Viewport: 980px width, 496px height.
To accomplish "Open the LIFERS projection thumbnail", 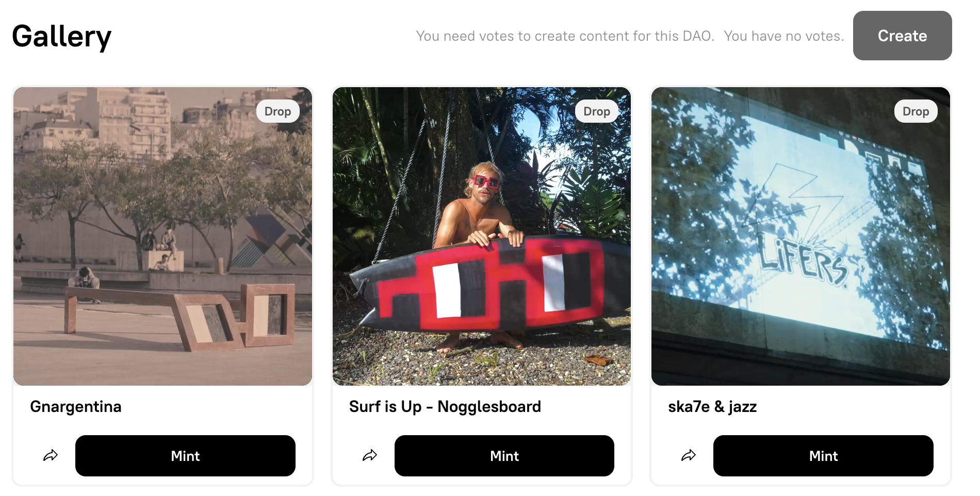I will 801,236.
